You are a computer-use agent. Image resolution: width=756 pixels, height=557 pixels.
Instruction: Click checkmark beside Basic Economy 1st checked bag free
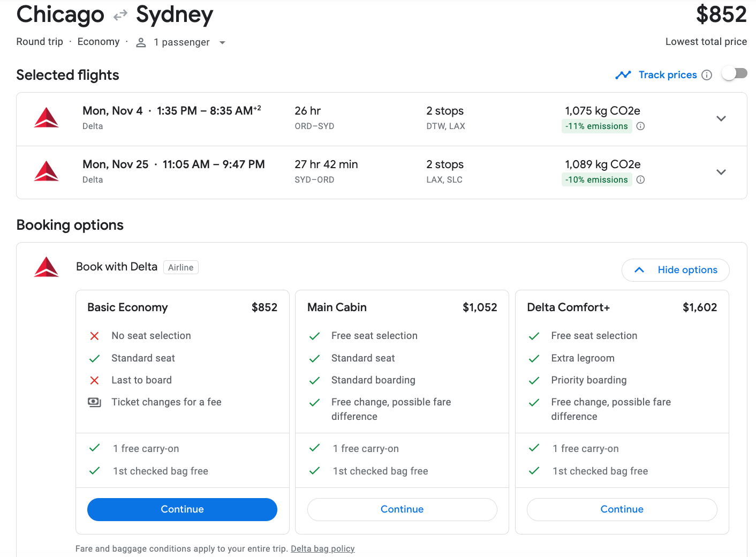tap(95, 470)
